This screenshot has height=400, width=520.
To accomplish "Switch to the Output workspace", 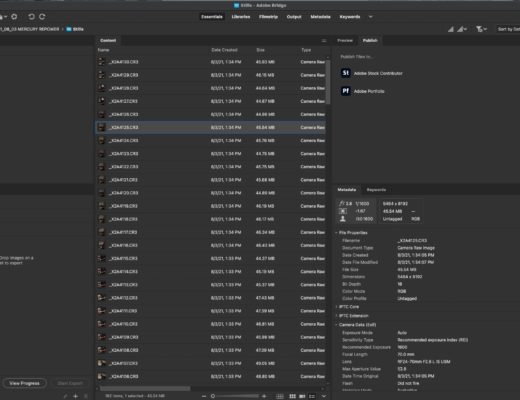I will click(294, 17).
